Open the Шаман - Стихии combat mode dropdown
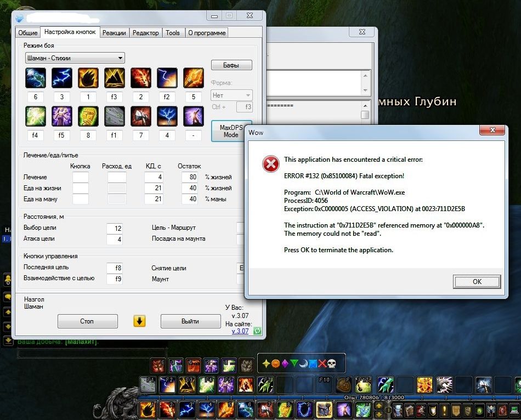521x420 pixels. click(x=75, y=58)
